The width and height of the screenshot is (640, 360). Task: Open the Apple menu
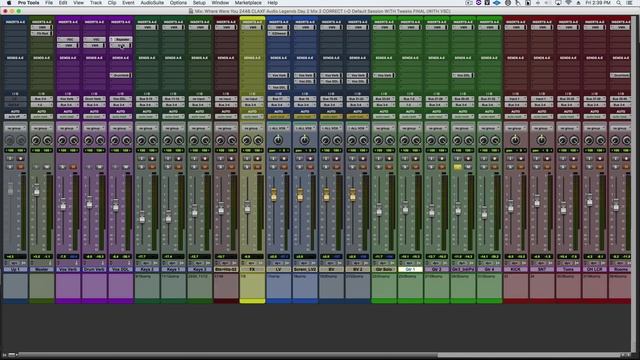(x=9, y=3)
